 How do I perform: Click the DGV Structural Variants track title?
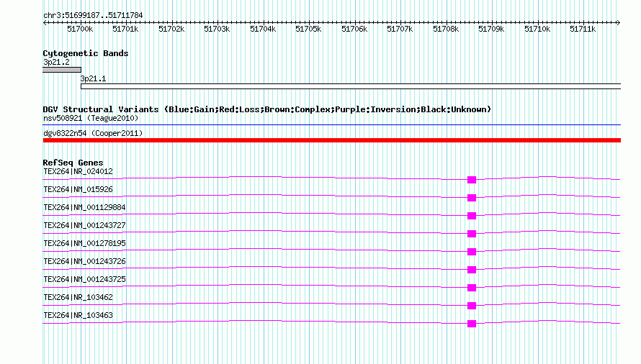(267, 109)
